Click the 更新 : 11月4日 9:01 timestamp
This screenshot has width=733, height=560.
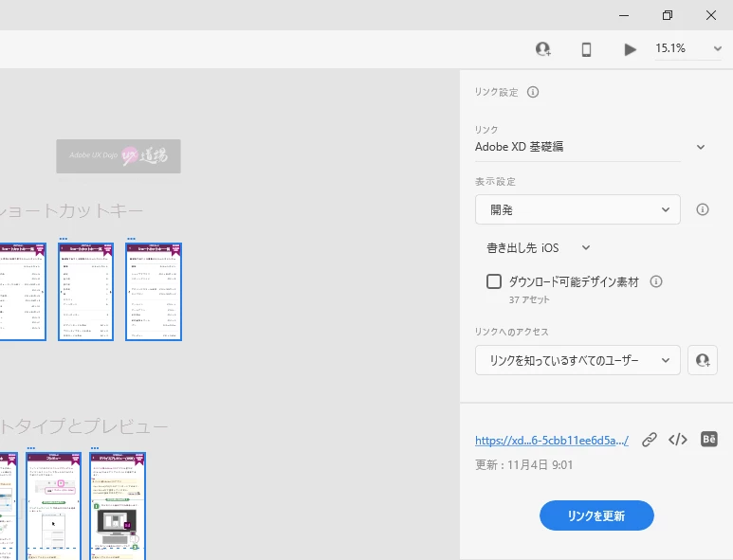(x=524, y=465)
